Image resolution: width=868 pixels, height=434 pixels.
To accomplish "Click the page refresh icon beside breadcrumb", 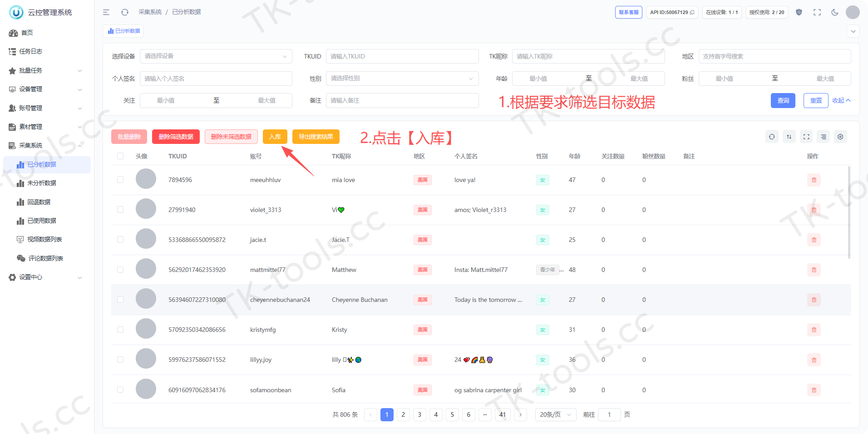I will (125, 12).
